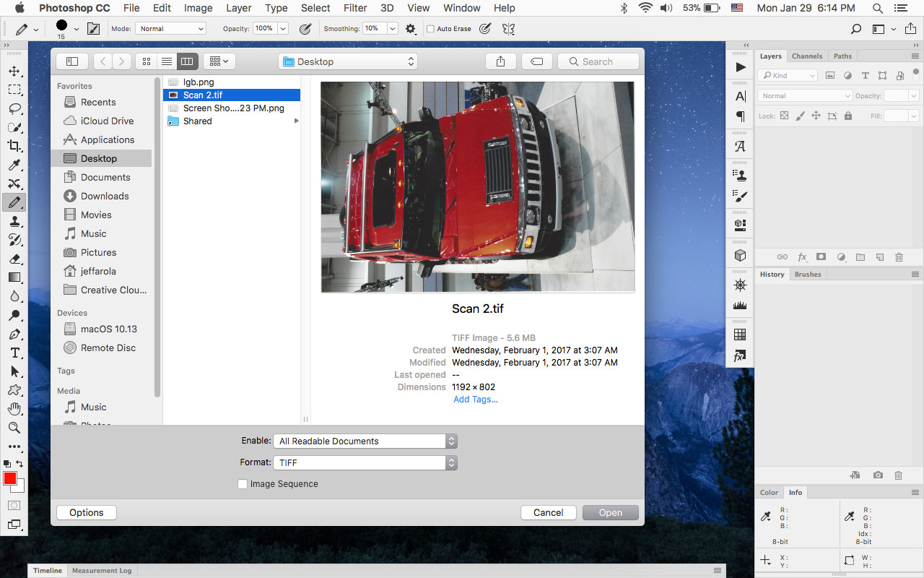
Task: Select the Horizontal Type tool
Action: click(x=14, y=353)
